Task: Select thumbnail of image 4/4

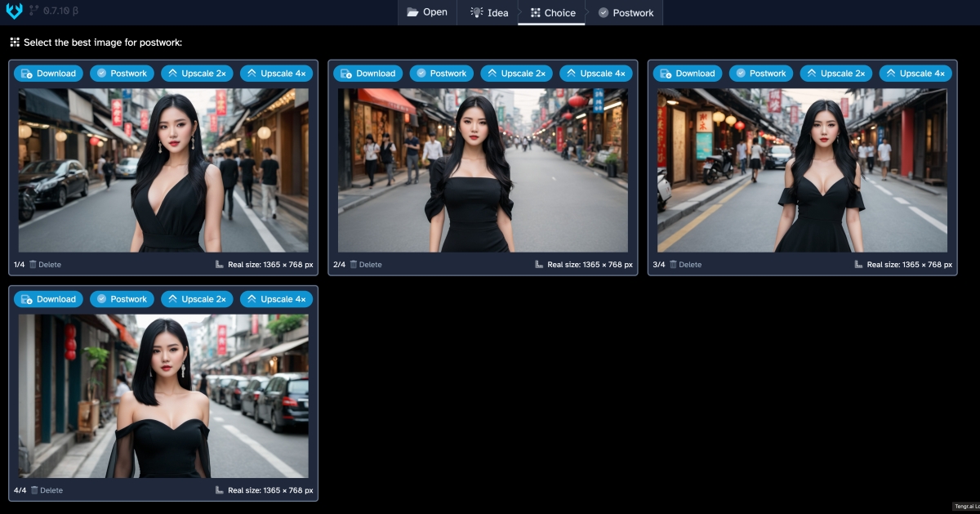Action: point(163,396)
